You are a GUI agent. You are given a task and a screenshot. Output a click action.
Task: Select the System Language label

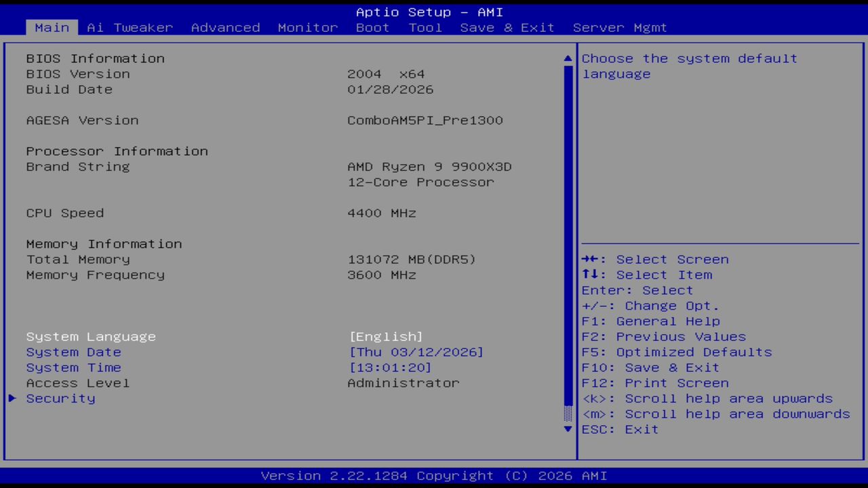click(91, 337)
